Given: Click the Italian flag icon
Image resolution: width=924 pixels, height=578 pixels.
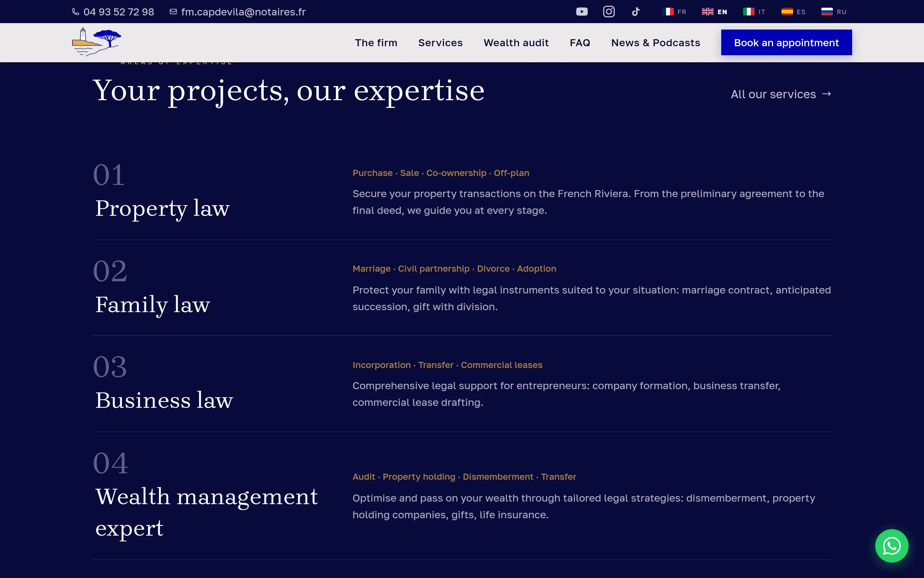Looking at the screenshot, I should [x=749, y=12].
